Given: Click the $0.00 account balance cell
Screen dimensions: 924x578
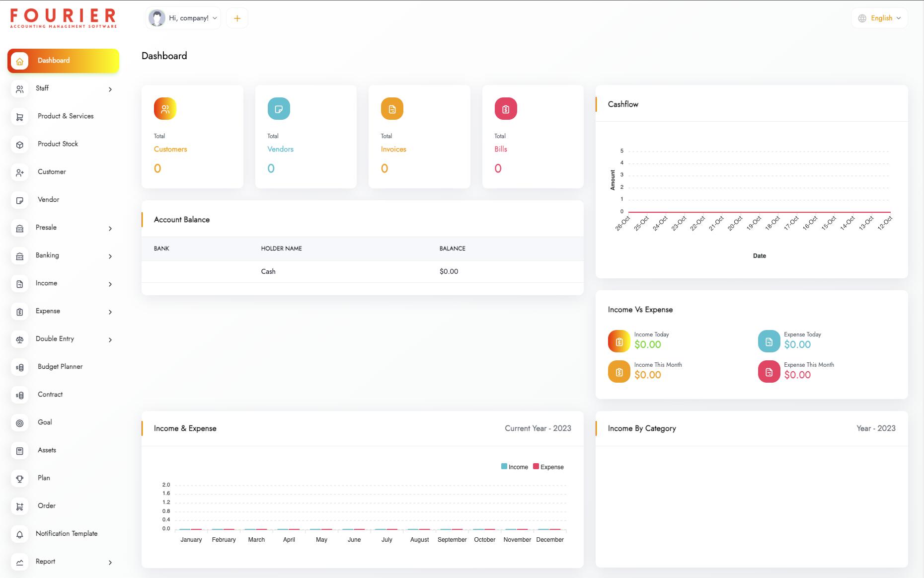Looking at the screenshot, I should click(449, 271).
